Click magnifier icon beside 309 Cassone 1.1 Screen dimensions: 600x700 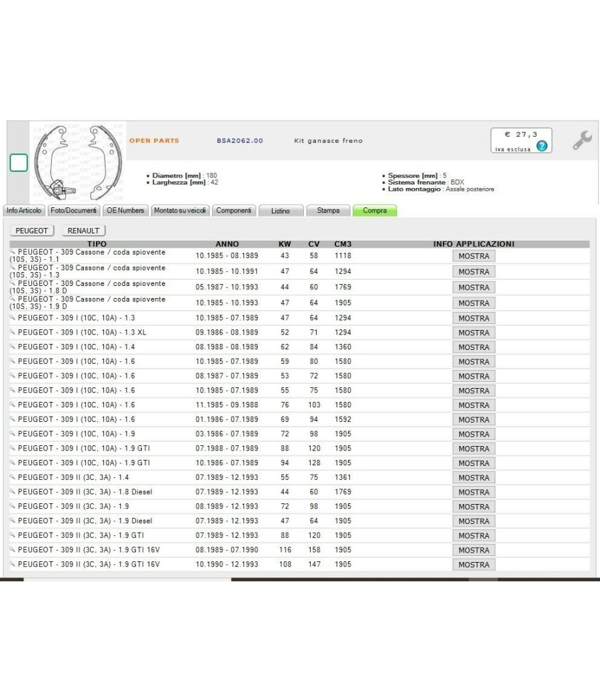pyautogui.click(x=13, y=252)
